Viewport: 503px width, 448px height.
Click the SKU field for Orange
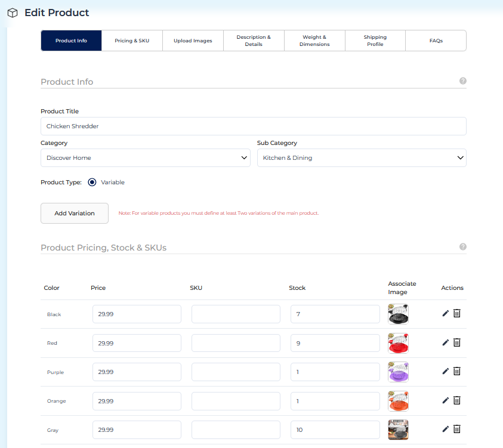(236, 401)
